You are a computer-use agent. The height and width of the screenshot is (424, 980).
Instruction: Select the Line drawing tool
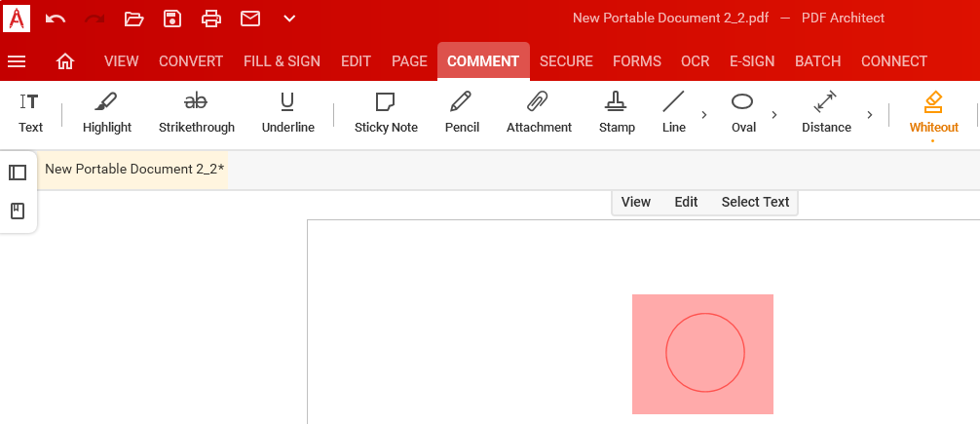click(674, 112)
